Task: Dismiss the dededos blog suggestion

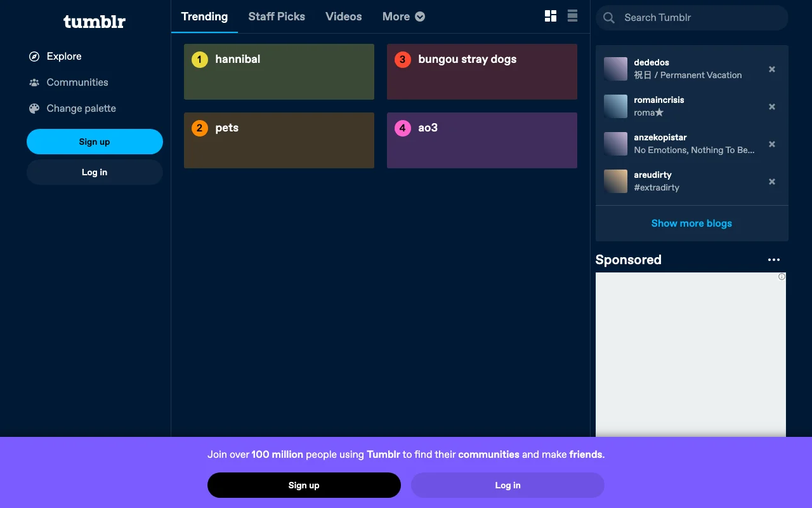Action: point(772,69)
